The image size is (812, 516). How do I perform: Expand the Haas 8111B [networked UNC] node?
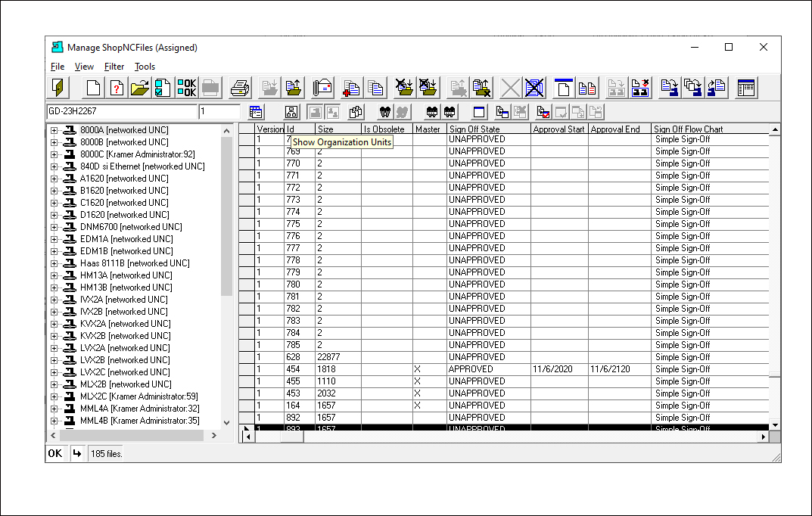pos(54,263)
